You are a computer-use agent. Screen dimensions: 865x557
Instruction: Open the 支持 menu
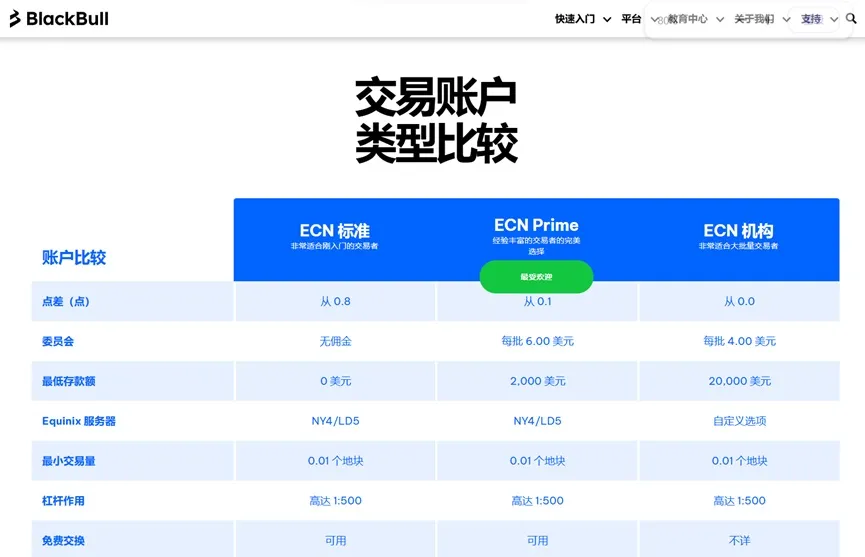coord(811,19)
